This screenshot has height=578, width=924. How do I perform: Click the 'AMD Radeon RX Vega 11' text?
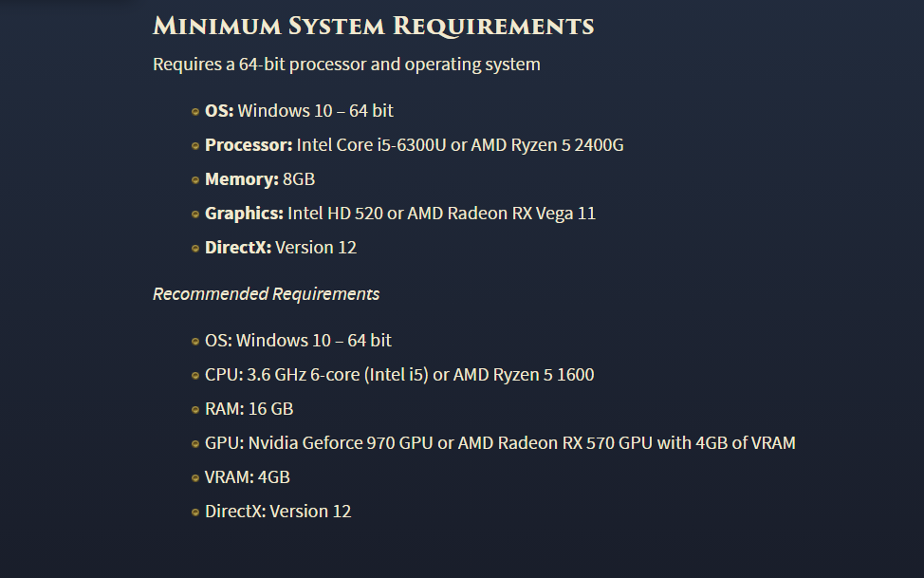[501, 214]
